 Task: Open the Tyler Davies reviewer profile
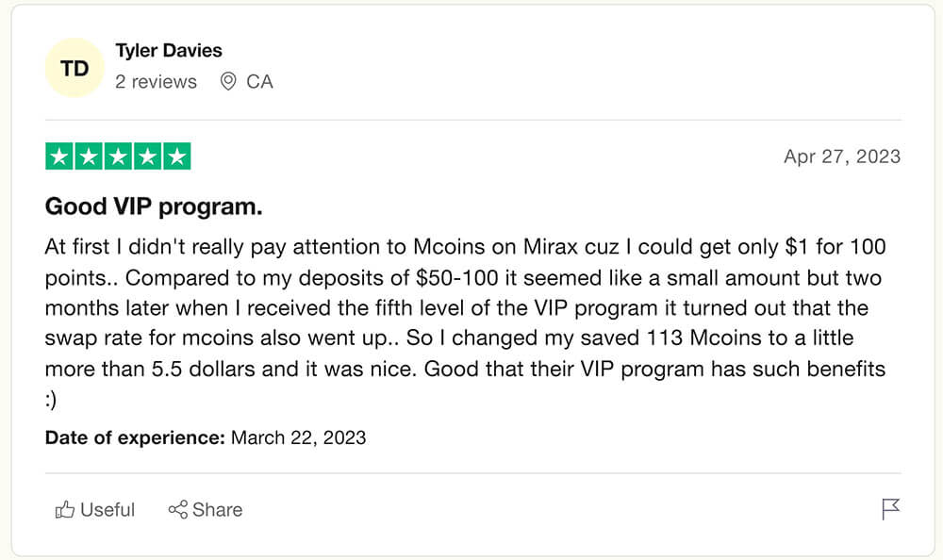[169, 51]
